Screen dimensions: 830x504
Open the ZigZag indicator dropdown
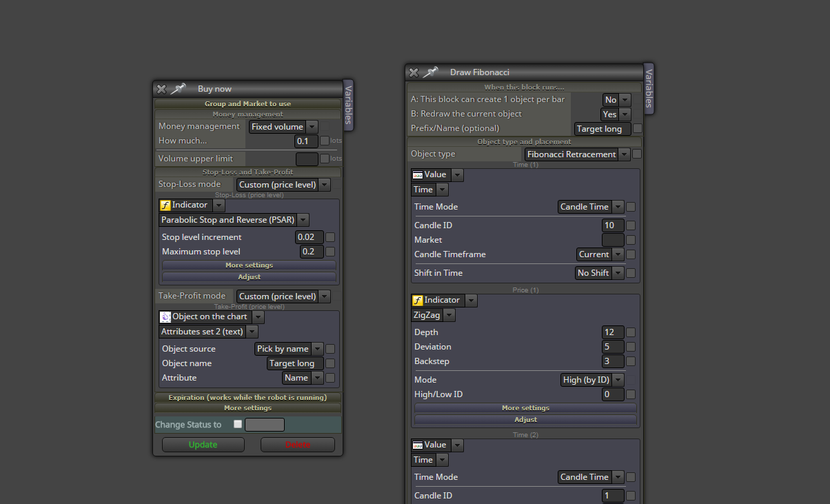pyautogui.click(x=434, y=315)
